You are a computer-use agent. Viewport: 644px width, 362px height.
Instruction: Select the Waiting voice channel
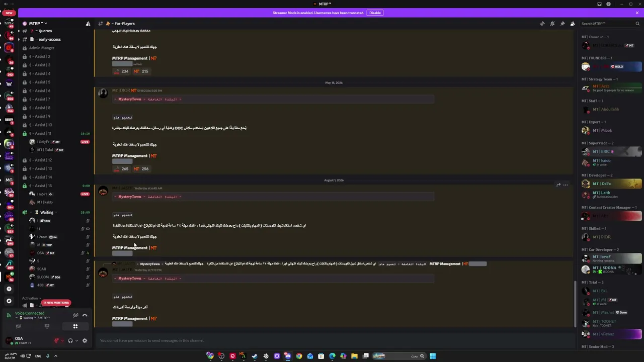55,212
